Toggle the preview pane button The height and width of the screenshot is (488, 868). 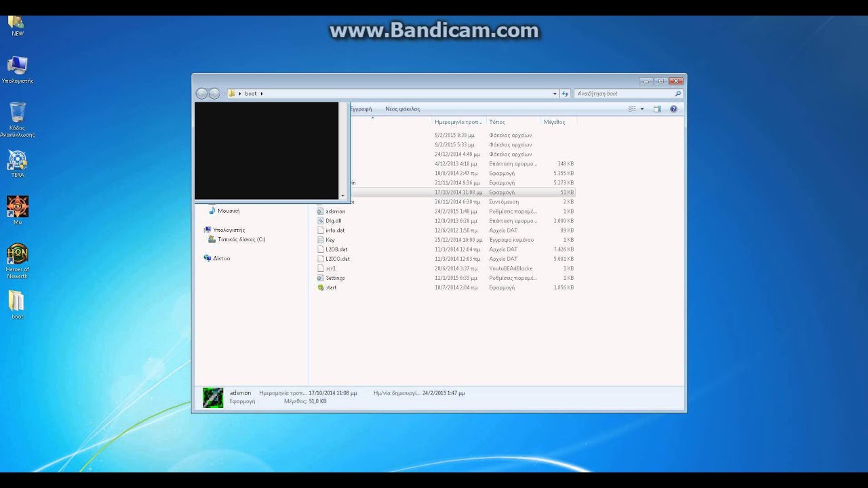(657, 109)
